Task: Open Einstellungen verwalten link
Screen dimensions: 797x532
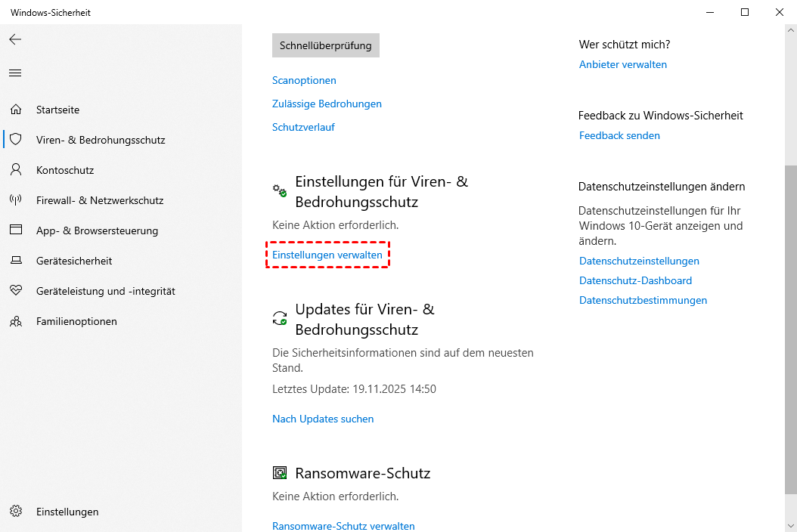Action: point(327,255)
